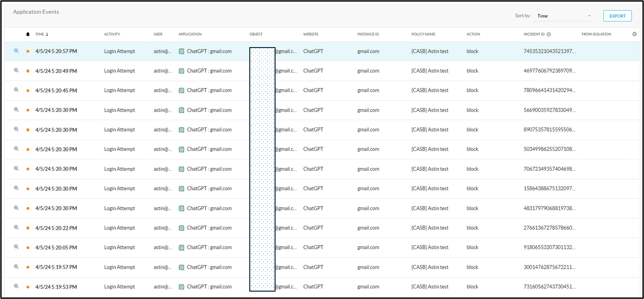
Task: Open details magnifier for 5:20:45 PM event
Action: coord(16,90)
